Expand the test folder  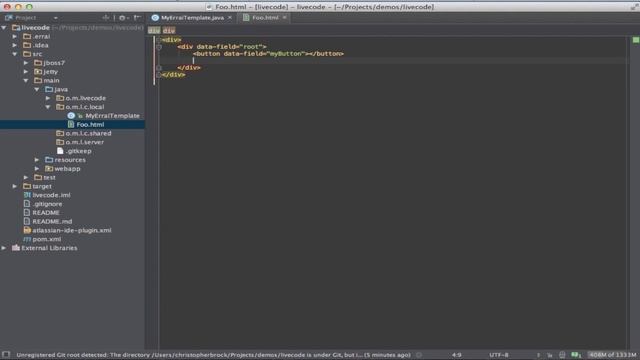click(x=26, y=178)
